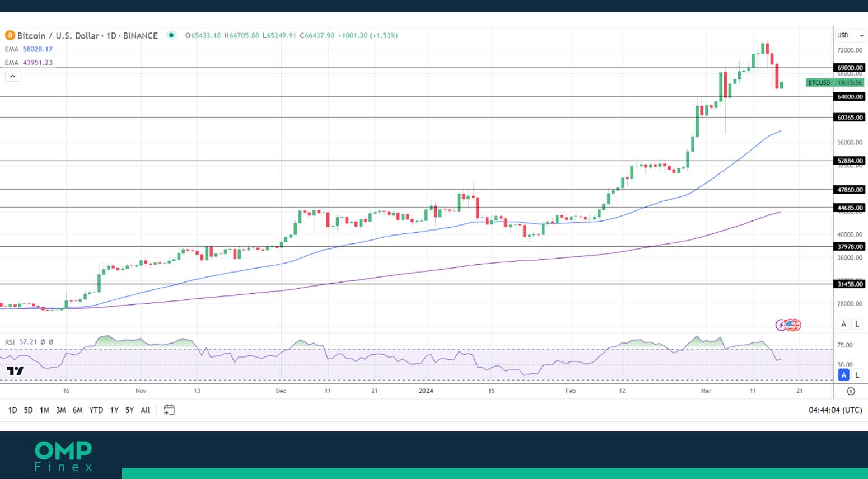Select the 52884.00 horizontal line price label
Viewport: 868px width, 479px height.
[x=850, y=161]
